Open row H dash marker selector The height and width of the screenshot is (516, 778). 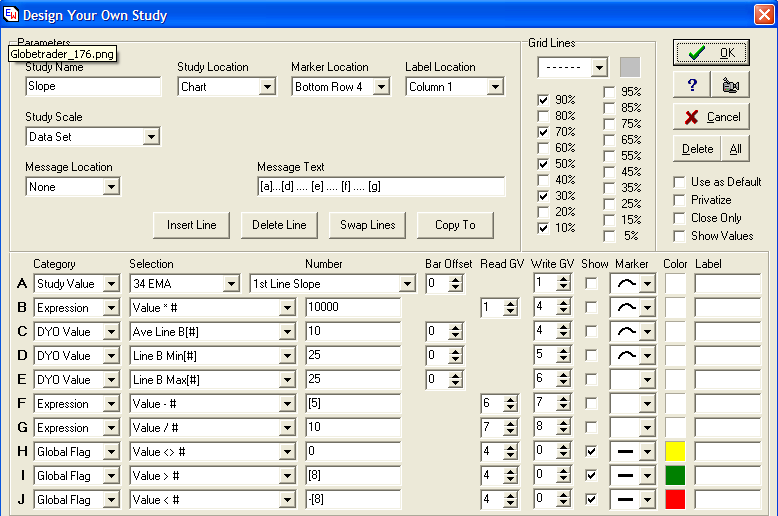tap(647, 452)
